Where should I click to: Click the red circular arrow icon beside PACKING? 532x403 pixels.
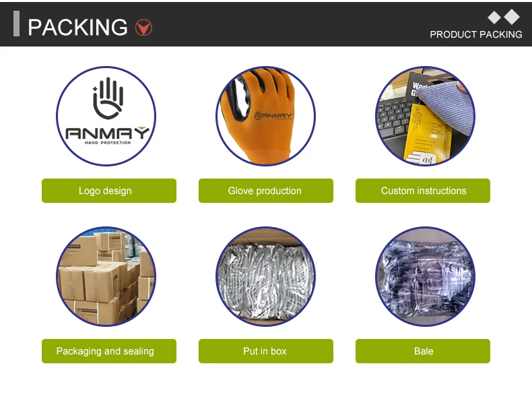coord(144,28)
